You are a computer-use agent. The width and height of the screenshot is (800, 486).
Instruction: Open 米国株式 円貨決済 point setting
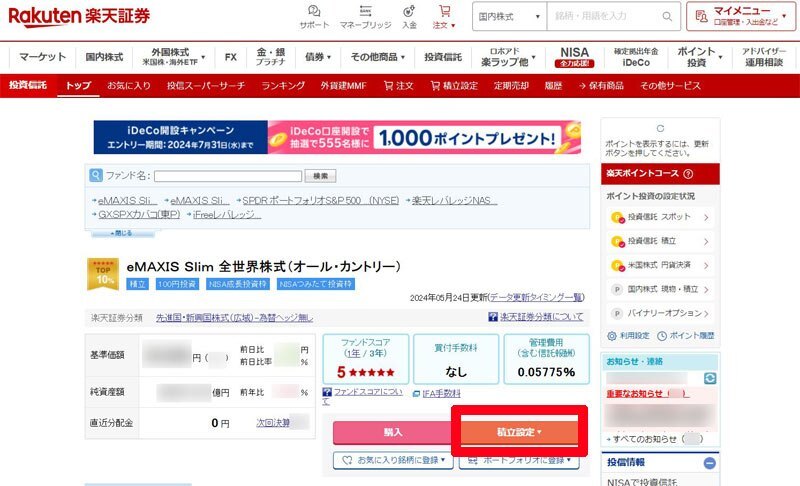660,265
